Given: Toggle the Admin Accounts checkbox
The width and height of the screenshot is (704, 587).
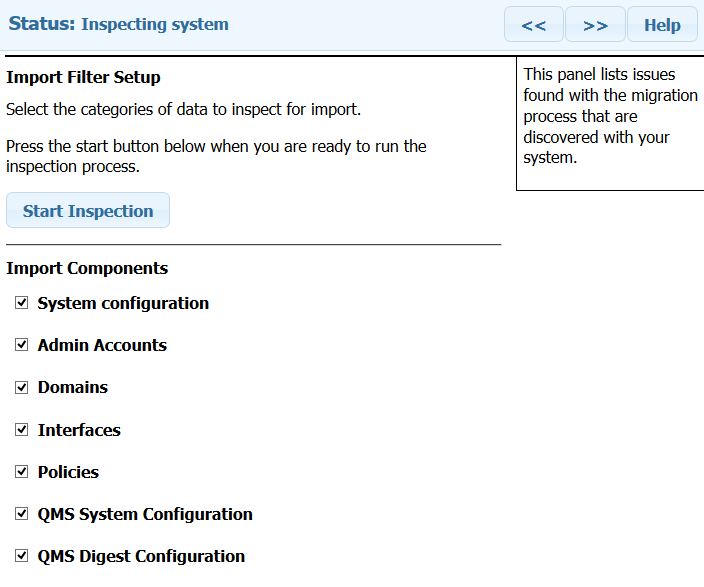Looking at the screenshot, I should pyautogui.click(x=22, y=344).
